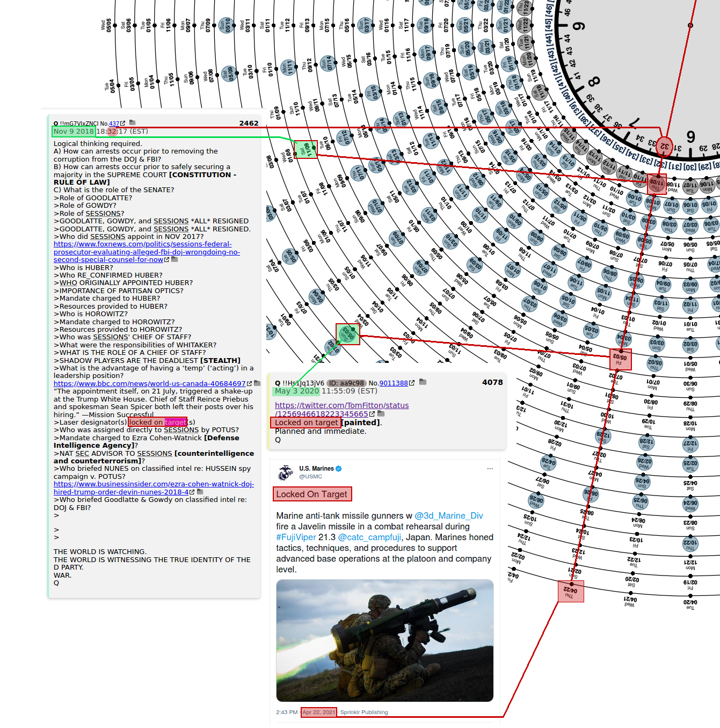
Task: Click the line 'Logical thinking required.'
Action: click(98, 144)
